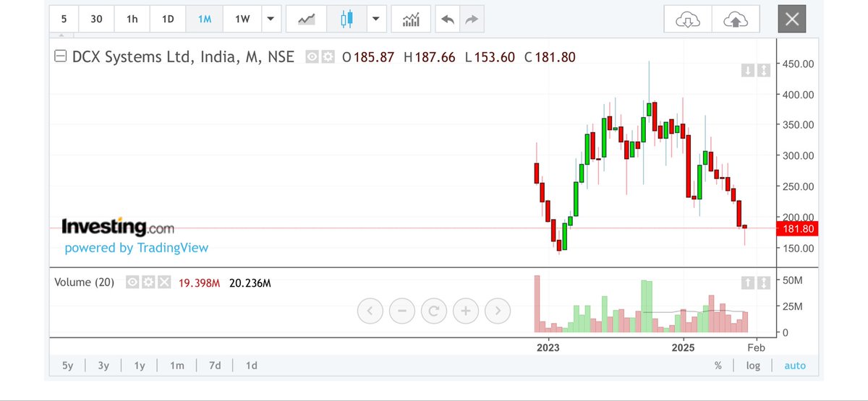Click the cloud download load-layout icon
868x401 pixels.
click(x=688, y=20)
